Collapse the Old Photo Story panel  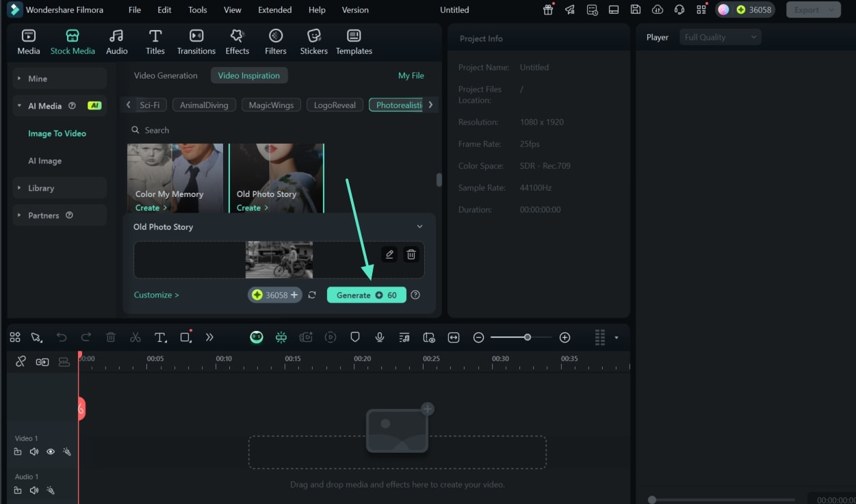(419, 226)
